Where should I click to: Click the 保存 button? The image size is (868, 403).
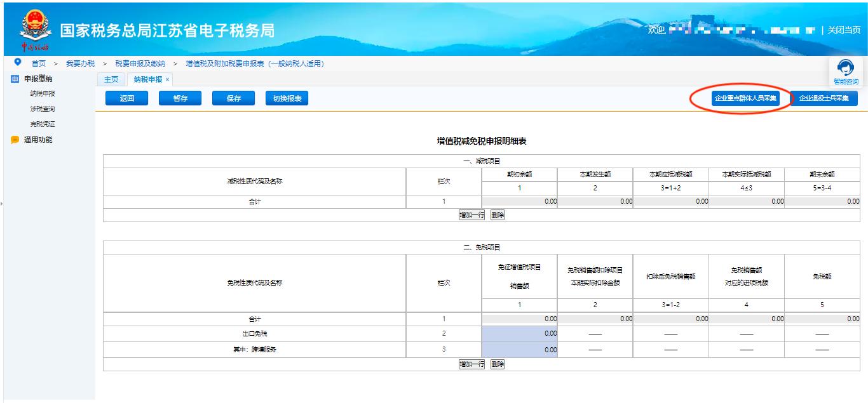coord(233,98)
